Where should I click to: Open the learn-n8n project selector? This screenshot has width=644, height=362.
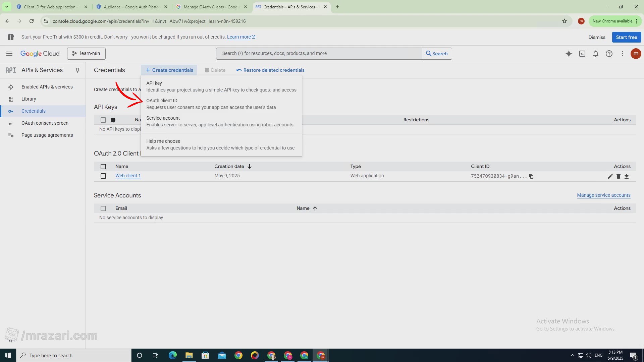pyautogui.click(x=86, y=54)
